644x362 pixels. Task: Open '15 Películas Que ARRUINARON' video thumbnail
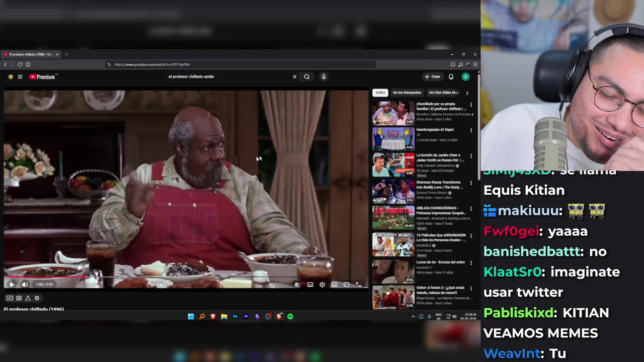pyautogui.click(x=393, y=244)
